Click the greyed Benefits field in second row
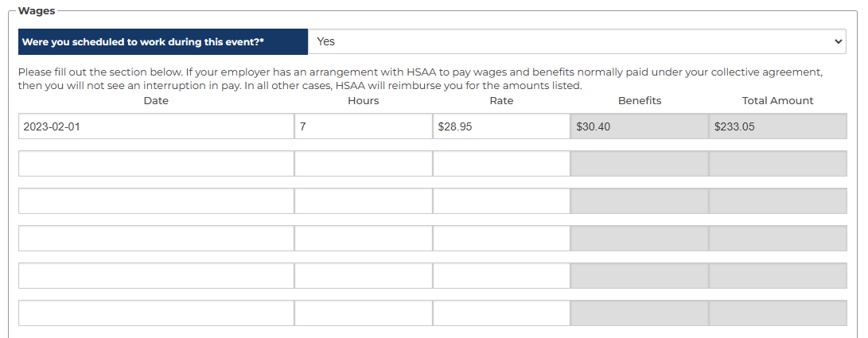This screenshot has width=868, height=338. [x=640, y=164]
